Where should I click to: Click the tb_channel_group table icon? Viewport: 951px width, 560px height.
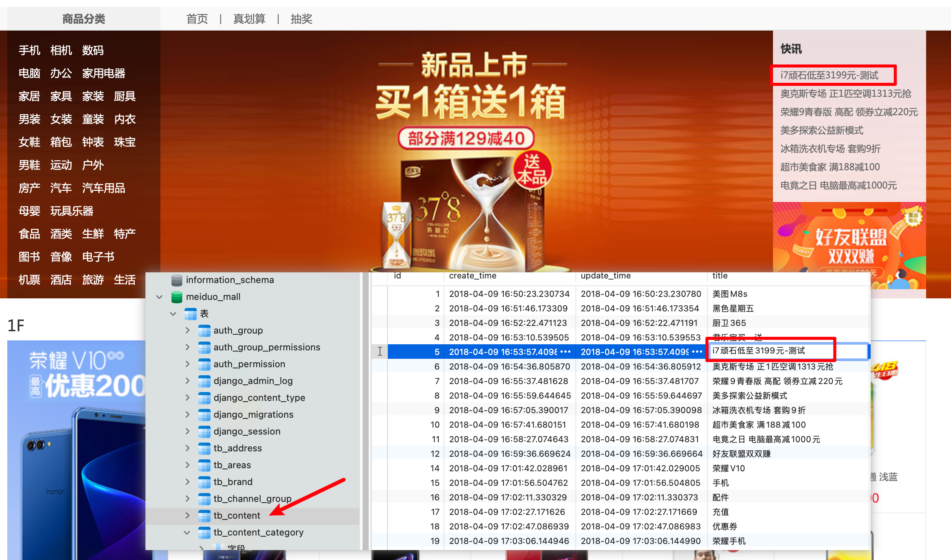coord(204,499)
